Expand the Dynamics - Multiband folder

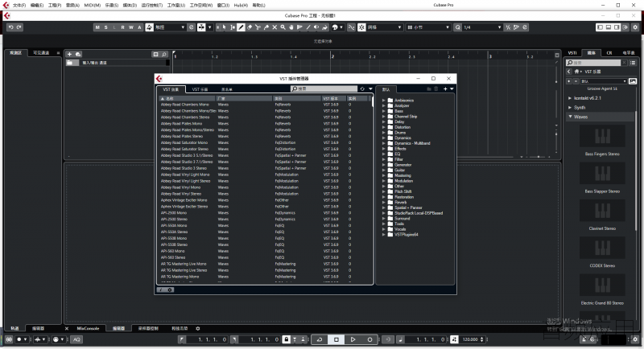coord(384,143)
